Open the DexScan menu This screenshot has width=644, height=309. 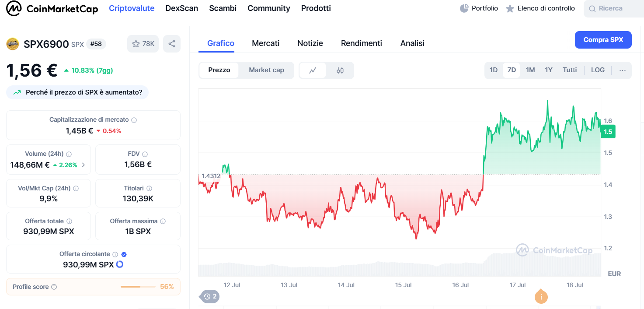coord(182,8)
